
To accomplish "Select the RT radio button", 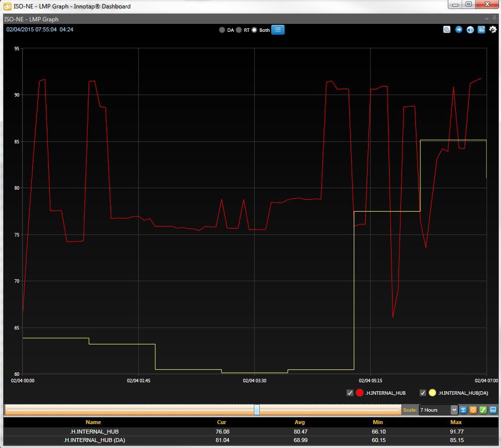I will pos(239,30).
